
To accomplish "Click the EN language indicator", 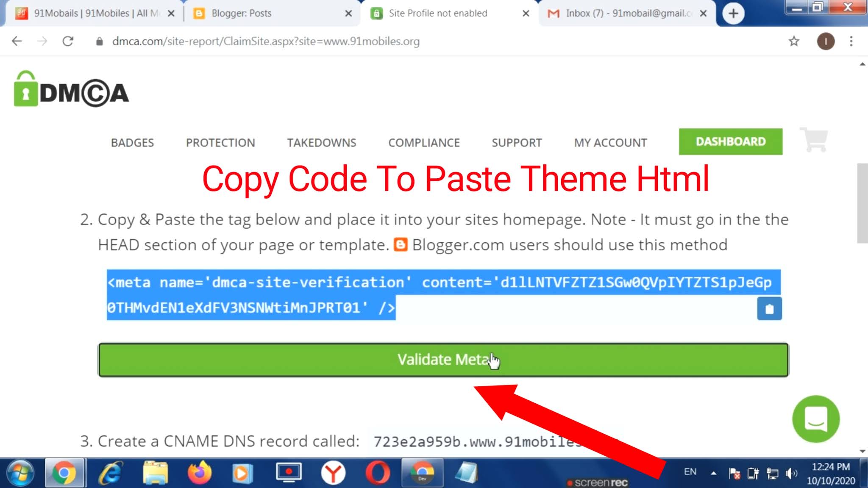I will 690,471.
